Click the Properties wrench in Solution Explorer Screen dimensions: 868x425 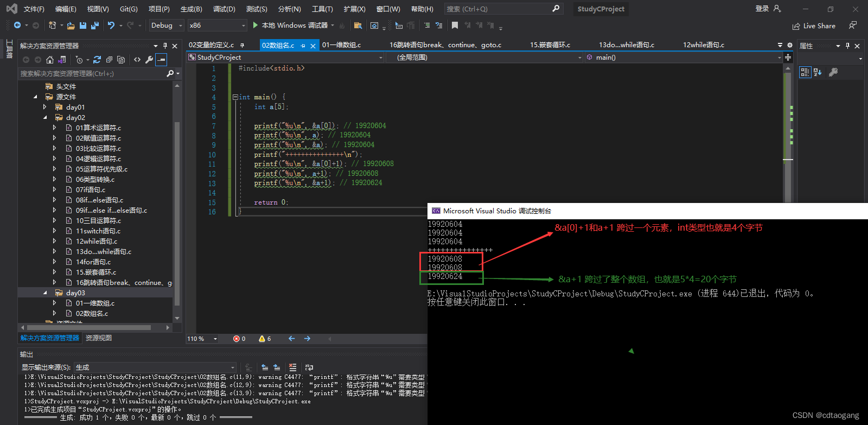[x=149, y=60]
